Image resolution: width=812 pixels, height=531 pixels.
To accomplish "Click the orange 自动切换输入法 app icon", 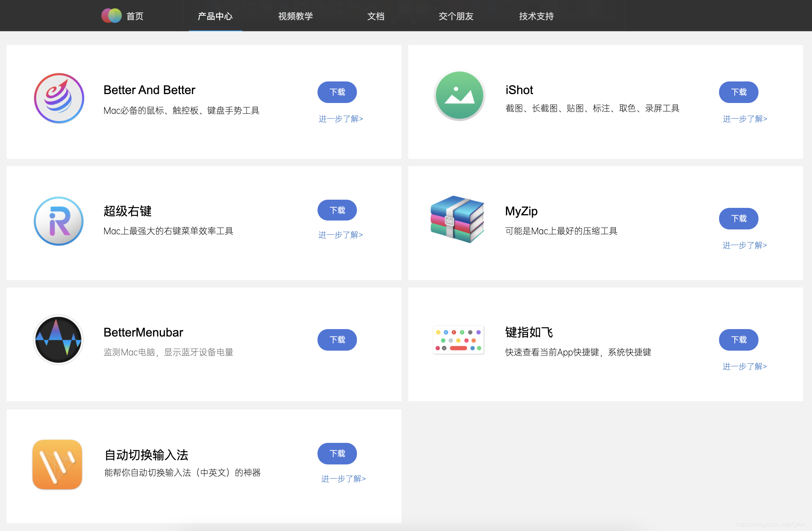I will [57, 464].
